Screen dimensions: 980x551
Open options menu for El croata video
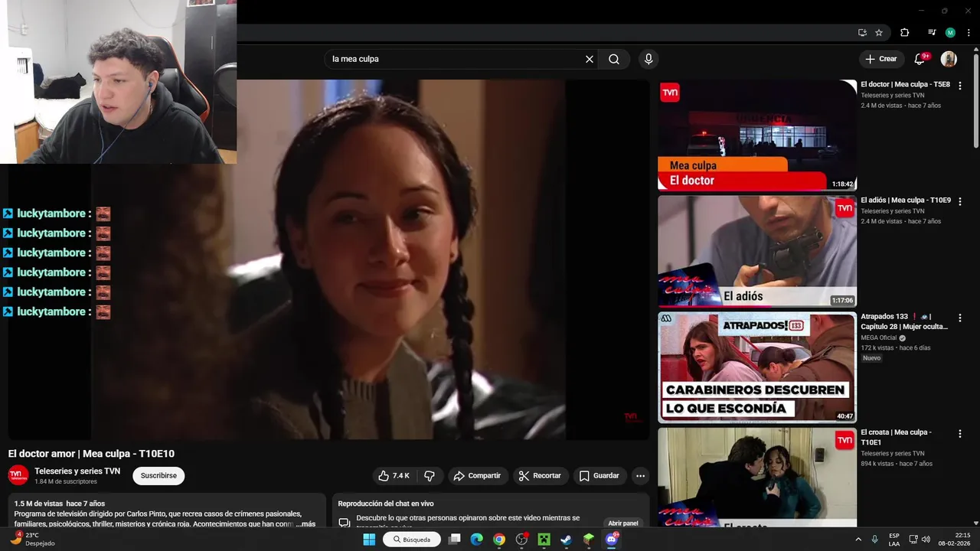960,434
